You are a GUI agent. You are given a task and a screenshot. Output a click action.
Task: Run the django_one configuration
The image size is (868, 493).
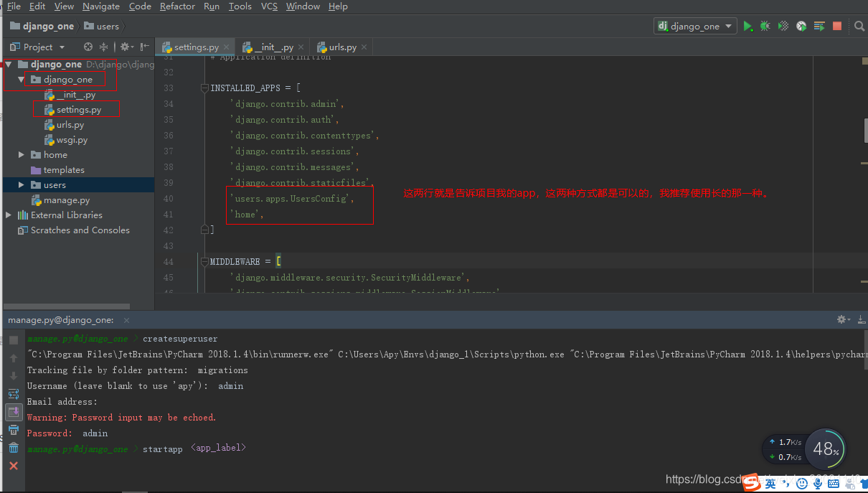click(x=748, y=27)
